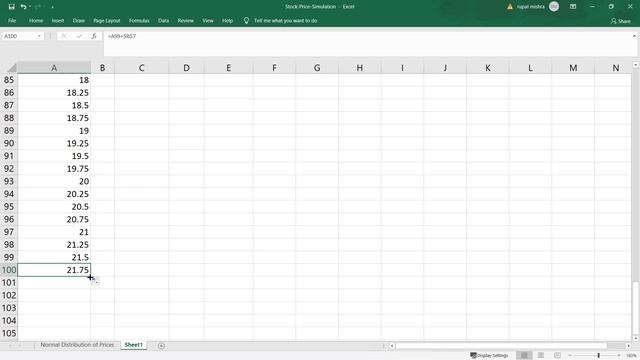This screenshot has height=360, width=640.
Task: Click the previous sheet navigation arrow
Action: coord(10,346)
